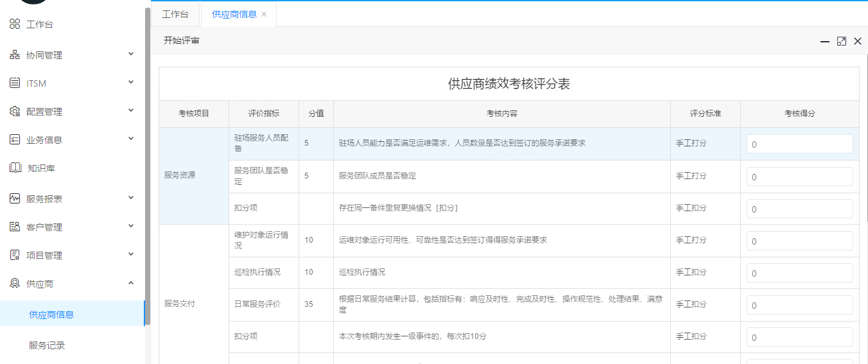Viewport: 868px width, 364px height.
Task: Close the 供应商信息 tab
Action: (x=264, y=14)
